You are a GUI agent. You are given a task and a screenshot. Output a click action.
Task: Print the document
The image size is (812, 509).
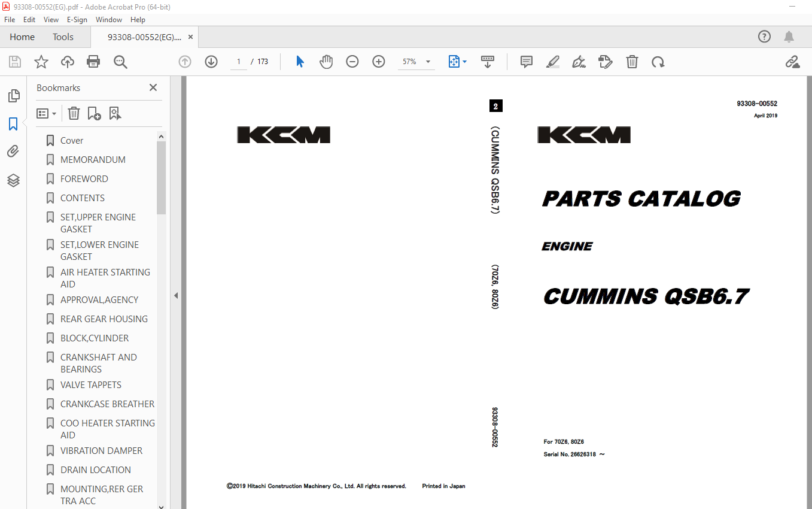click(x=93, y=62)
